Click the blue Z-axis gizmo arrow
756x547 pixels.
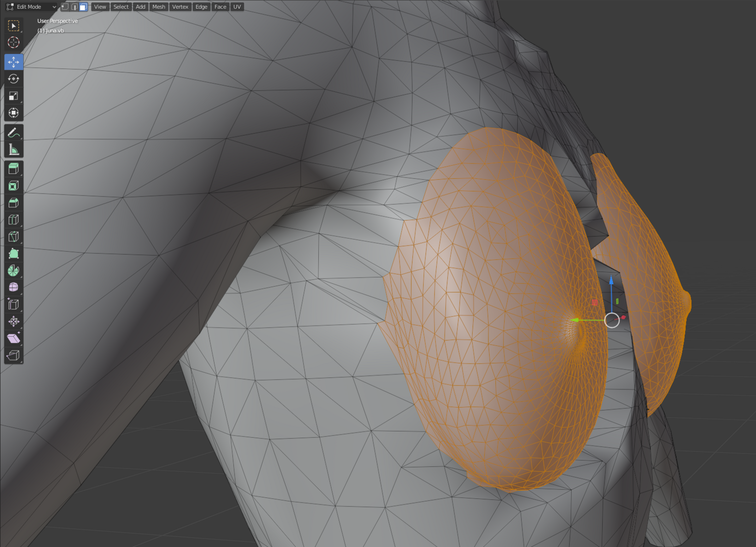pos(611,281)
